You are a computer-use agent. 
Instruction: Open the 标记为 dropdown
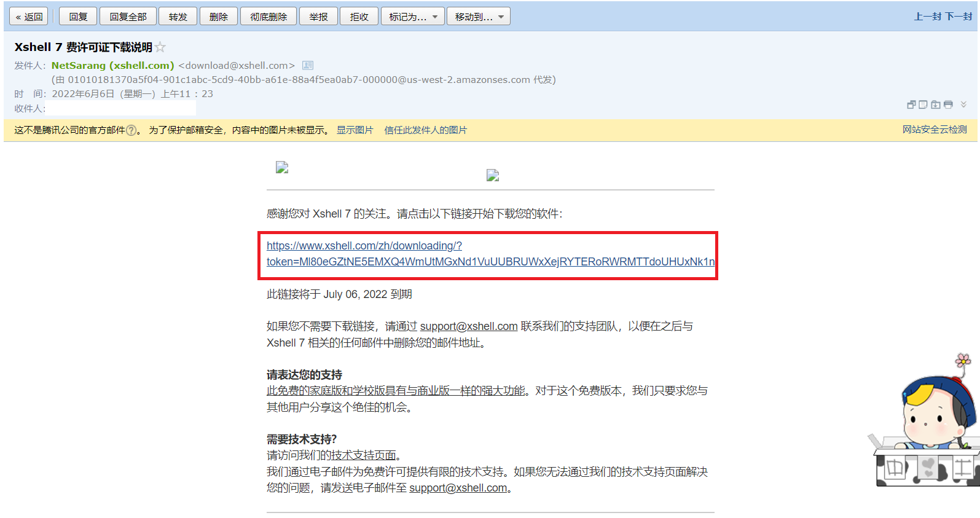[x=412, y=17]
